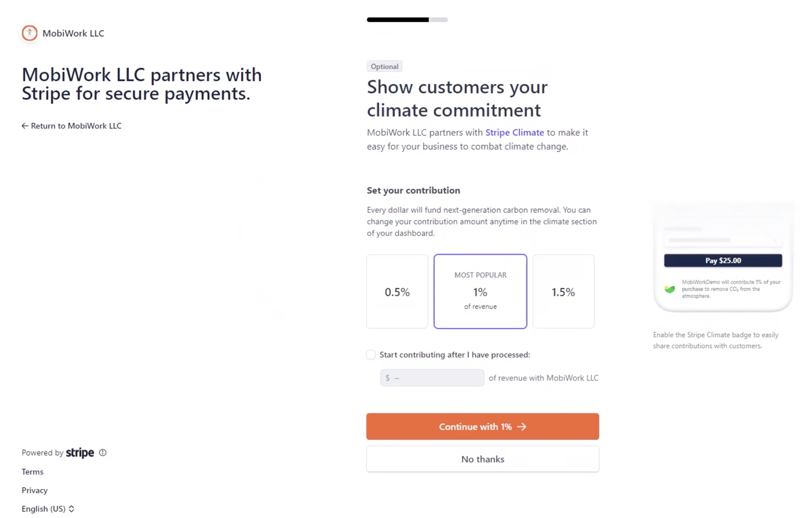Click the green leaf Climate badge icon

point(669,289)
